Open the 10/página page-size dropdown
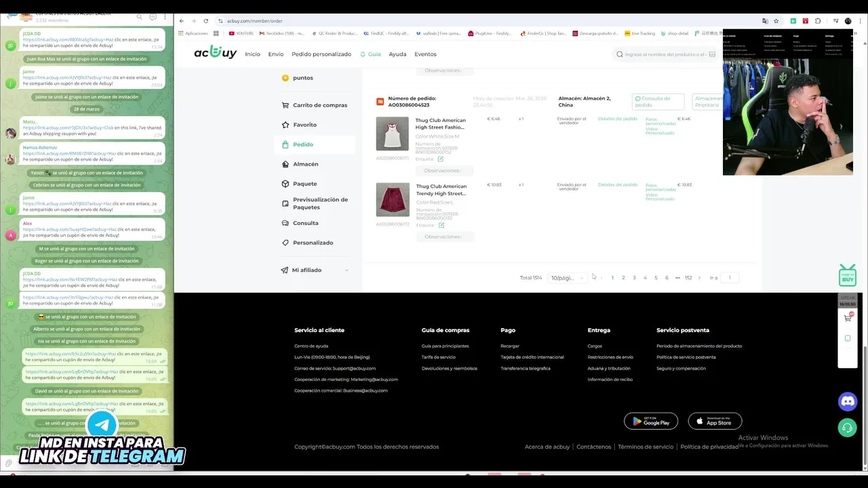This screenshot has height=488, width=868. [x=567, y=278]
